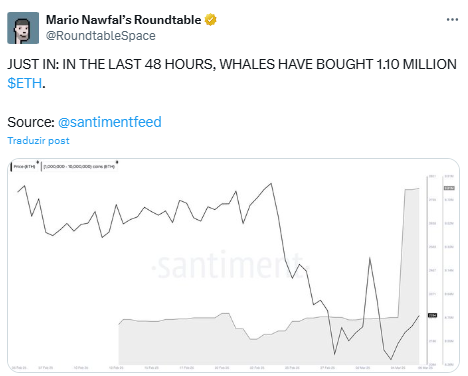Click Traduzir post to translate
The height and width of the screenshot is (376, 468).
tap(38, 141)
